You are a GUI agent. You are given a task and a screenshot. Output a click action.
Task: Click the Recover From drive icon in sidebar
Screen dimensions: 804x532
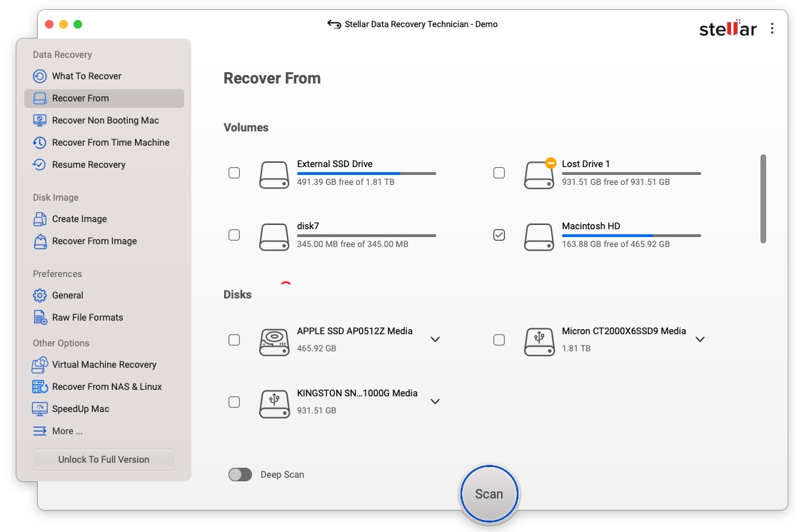click(x=39, y=99)
